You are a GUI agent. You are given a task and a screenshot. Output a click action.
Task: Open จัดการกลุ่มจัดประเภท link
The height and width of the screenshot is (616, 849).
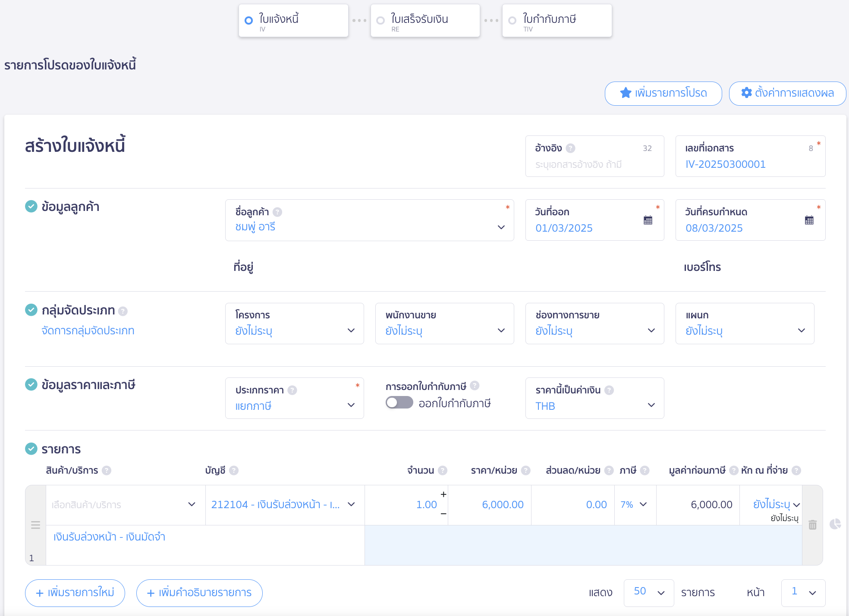click(x=88, y=331)
